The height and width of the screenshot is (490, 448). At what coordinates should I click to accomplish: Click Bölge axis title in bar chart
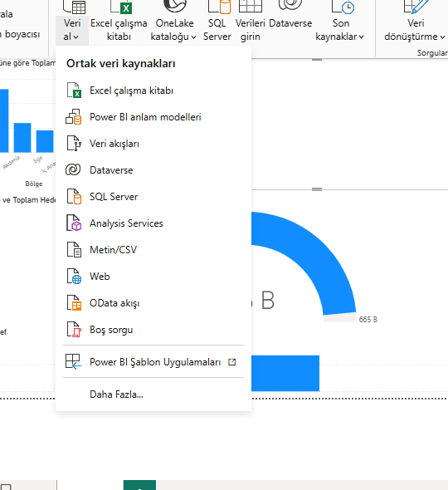point(34,184)
